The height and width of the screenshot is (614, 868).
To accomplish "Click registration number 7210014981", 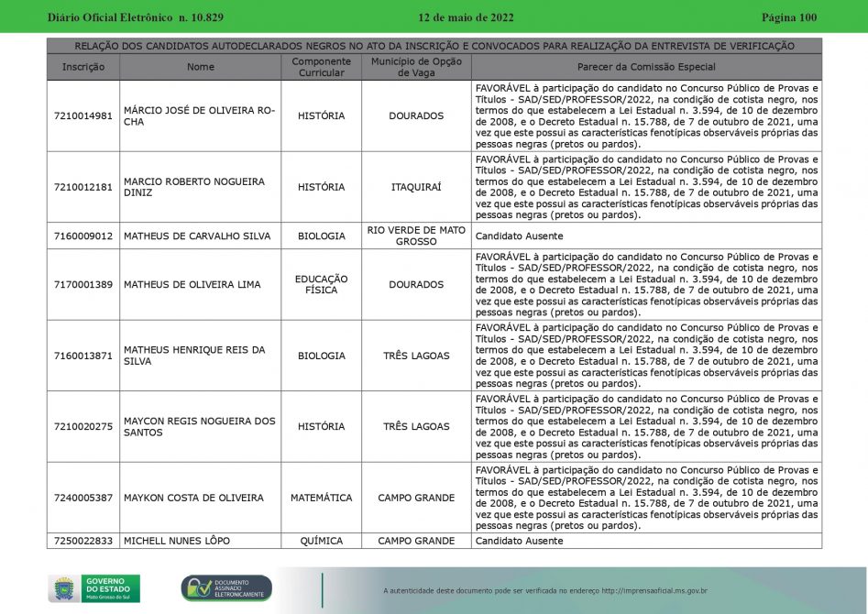I will pos(83,116).
